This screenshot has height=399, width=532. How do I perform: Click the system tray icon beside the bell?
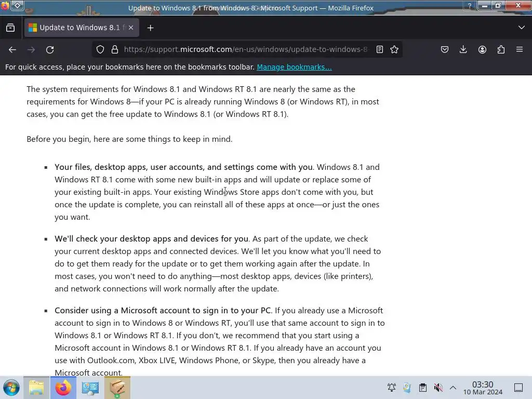point(407,388)
